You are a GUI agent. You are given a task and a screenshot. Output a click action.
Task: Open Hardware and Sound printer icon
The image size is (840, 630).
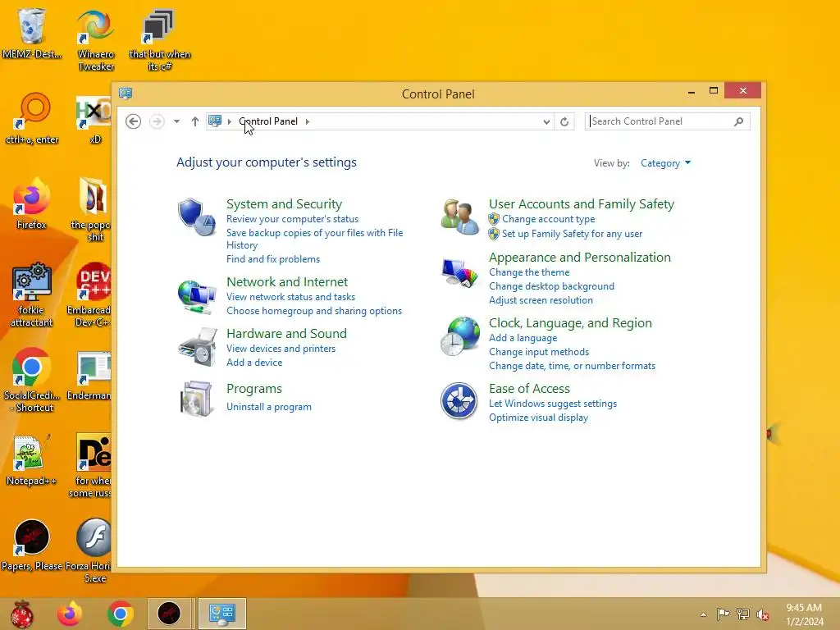(x=197, y=347)
